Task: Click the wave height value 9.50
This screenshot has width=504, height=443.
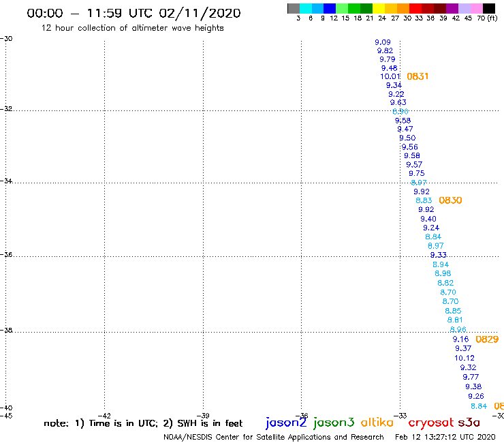Action: pyautogui.click(x=407, y=138)
